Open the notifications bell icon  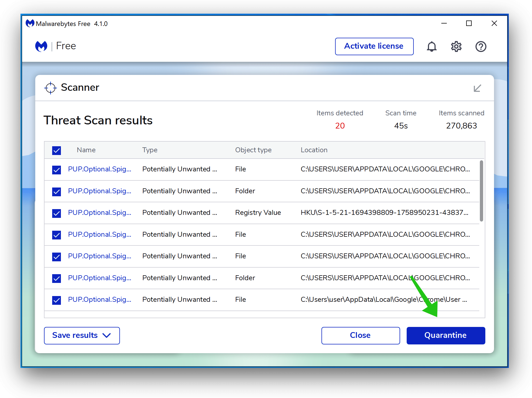(x=431, y=46)
